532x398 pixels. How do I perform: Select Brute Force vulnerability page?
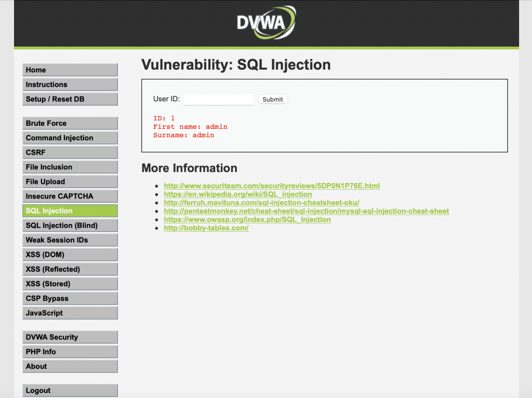70,123
